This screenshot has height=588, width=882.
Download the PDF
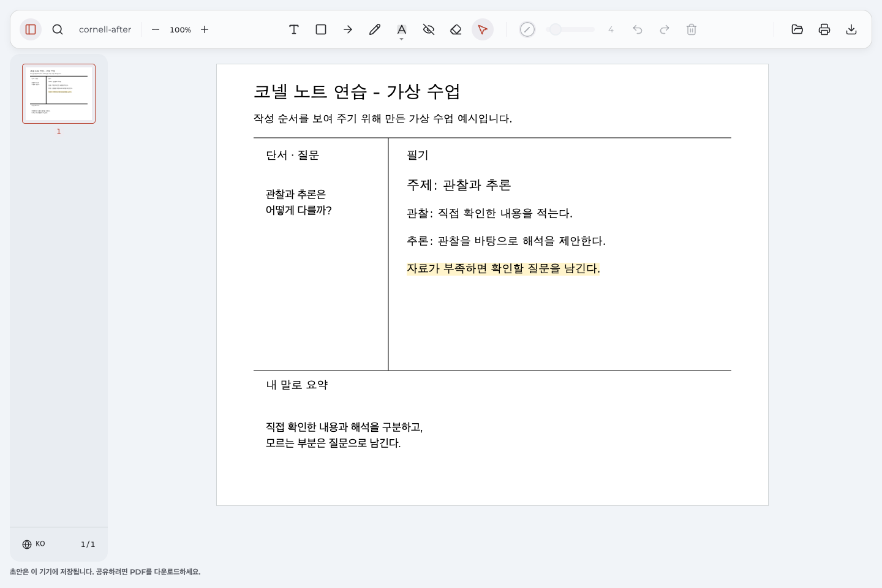(x=851, y=29)
